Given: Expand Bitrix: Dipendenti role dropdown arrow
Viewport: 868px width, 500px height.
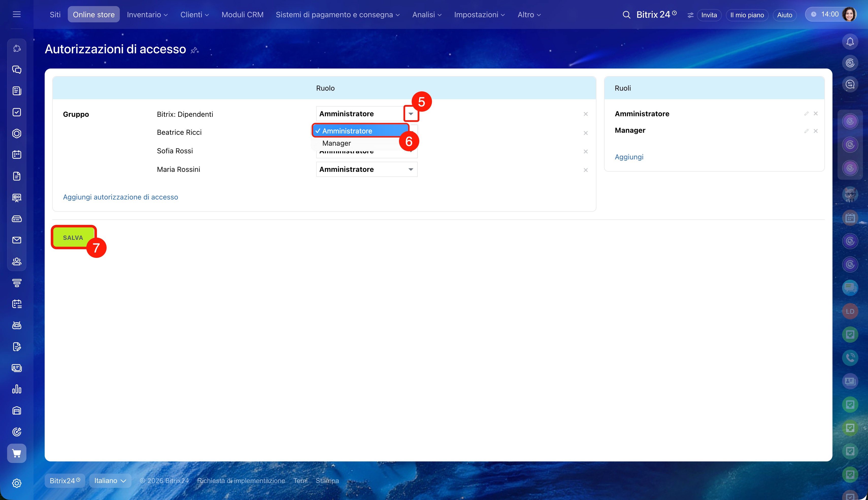Looking at the screenshot, I should pos(411,114).
